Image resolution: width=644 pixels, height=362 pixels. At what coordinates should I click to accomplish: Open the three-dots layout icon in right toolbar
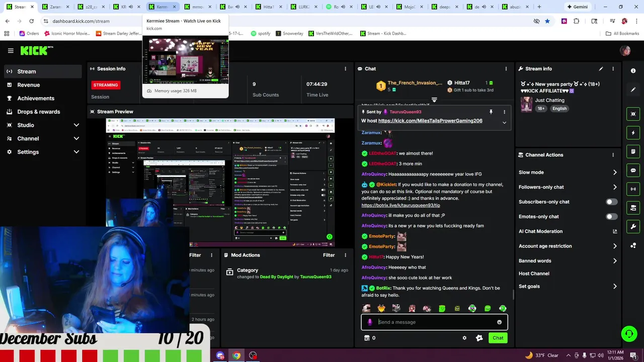click(633, 245)
